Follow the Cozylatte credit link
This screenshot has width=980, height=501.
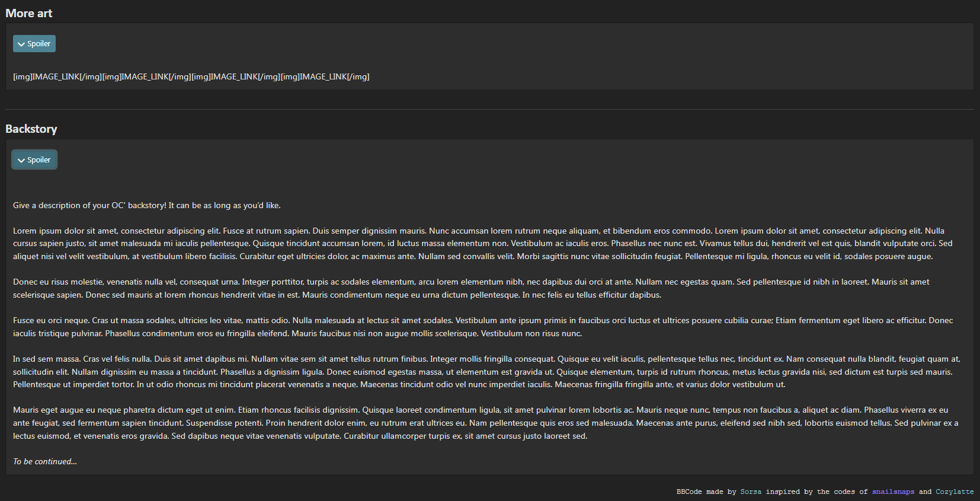955,492
